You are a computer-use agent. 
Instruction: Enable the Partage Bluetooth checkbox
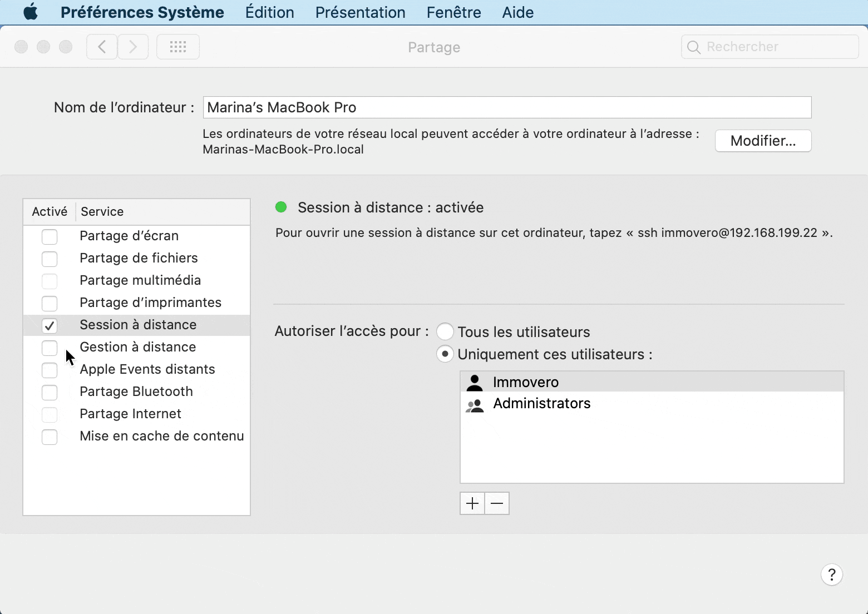coord(50,392)
